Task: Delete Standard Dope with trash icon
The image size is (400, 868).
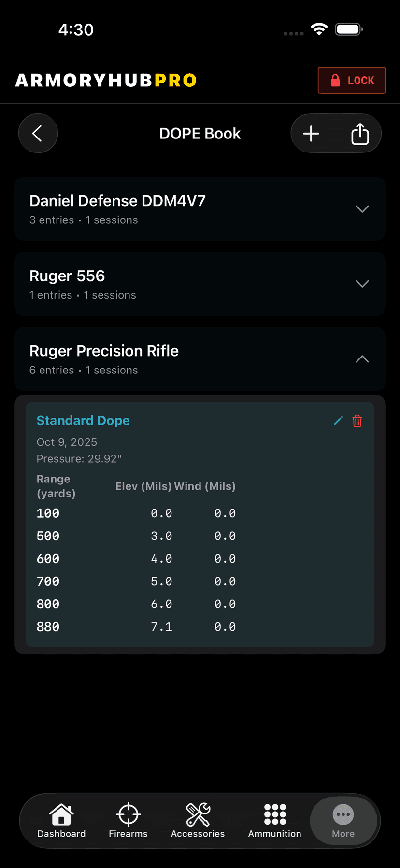Action: (357, 421)
